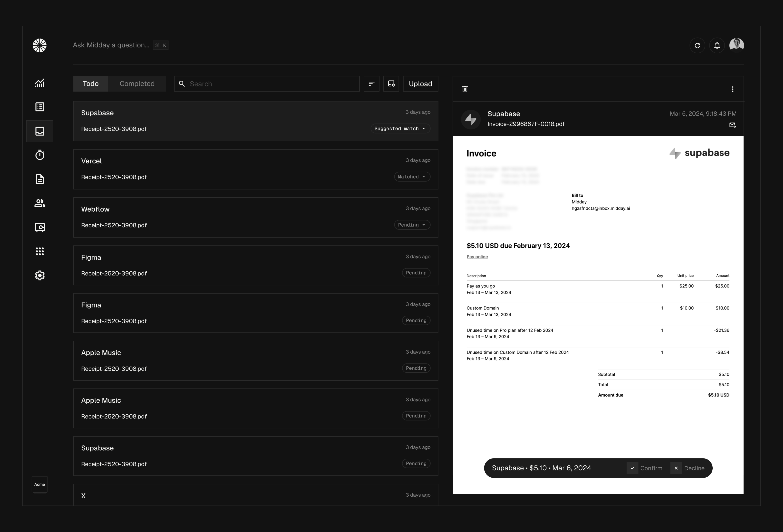Click the refresh icon in the header
This screenshot has width=783, height=532.
coord(697,45)
